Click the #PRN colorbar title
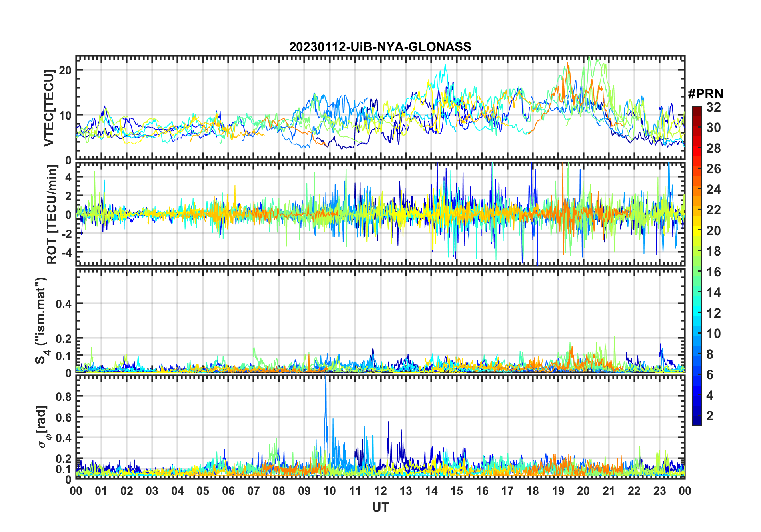The width and height of the screenshot is (761, 532). pyautogui.click(x=706, y=94)
